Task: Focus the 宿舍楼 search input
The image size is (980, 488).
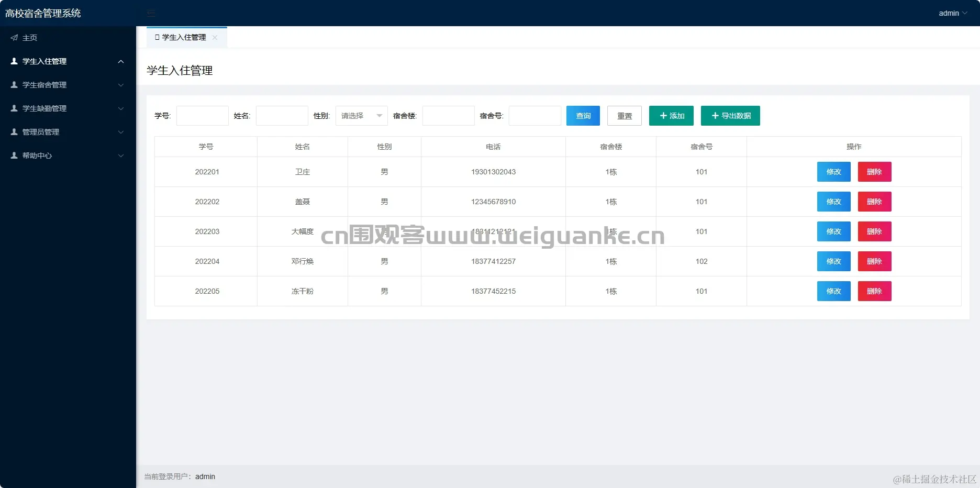Action: pos(449,116)
